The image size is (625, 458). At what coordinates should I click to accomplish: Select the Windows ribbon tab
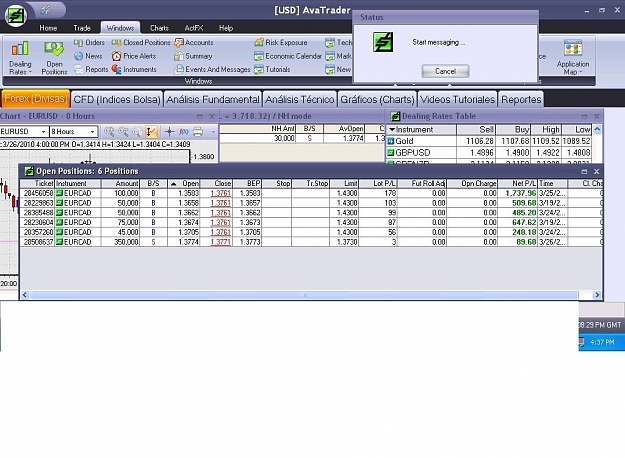click(x=120, y=28)
